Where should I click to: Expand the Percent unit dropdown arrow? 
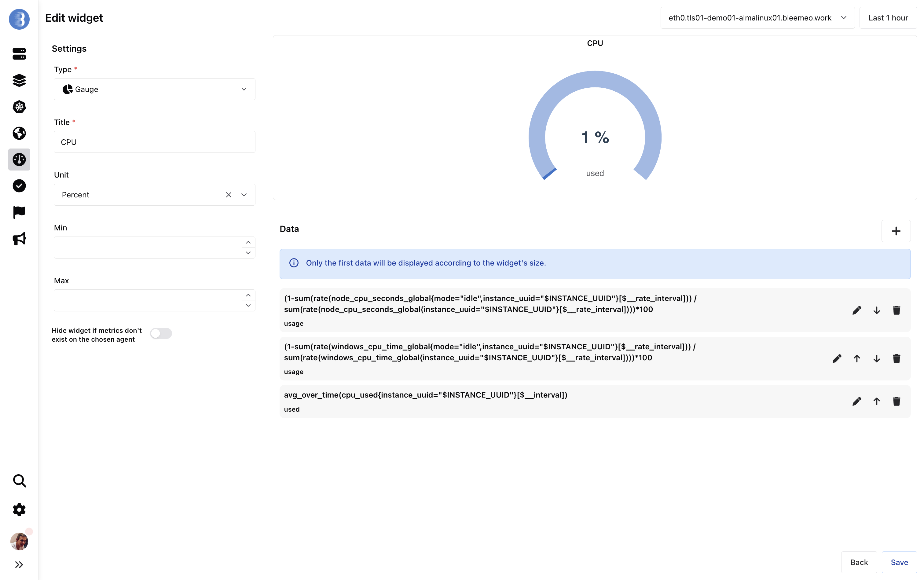(244, 195)
